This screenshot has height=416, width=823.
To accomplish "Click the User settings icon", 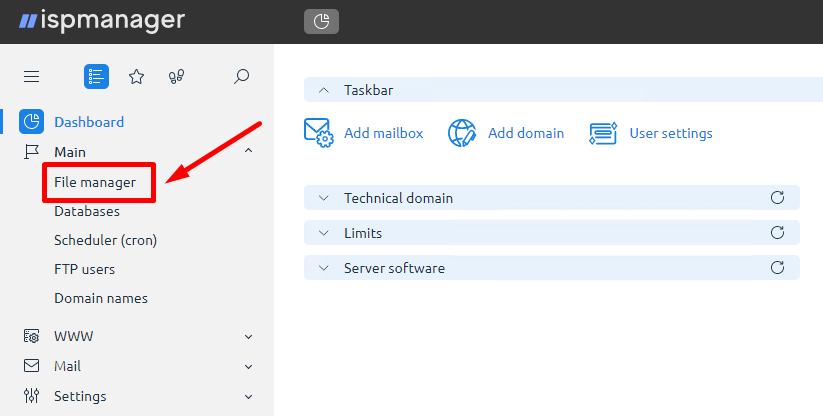I will (603, 133).
